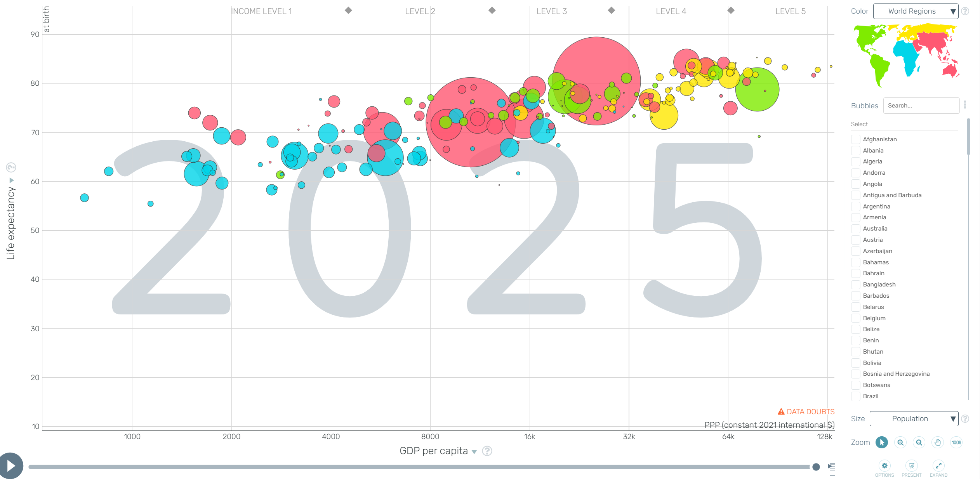Click the Expand fullscreen icon
The width and height of the screenshot is (980, 479).
(938, 465)
